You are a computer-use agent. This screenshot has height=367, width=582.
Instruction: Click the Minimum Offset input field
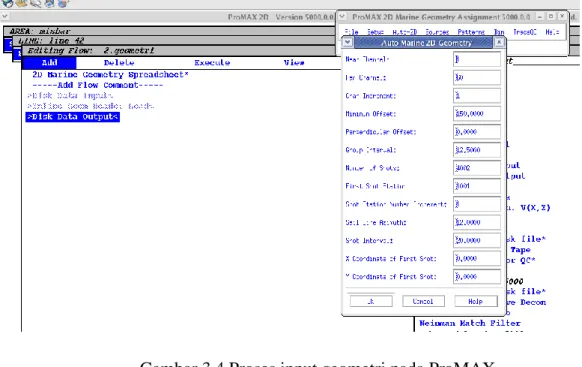(477, 114)
